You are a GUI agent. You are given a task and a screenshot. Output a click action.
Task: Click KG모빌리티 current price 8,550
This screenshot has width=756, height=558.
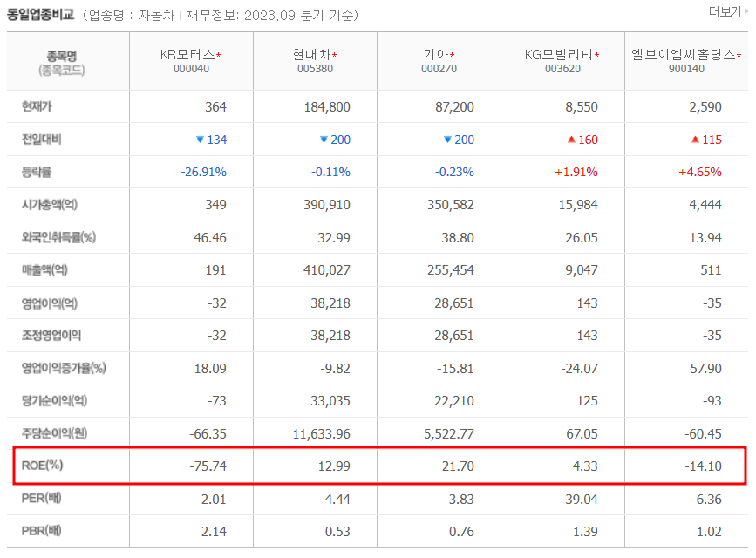(x=582, y=107)
